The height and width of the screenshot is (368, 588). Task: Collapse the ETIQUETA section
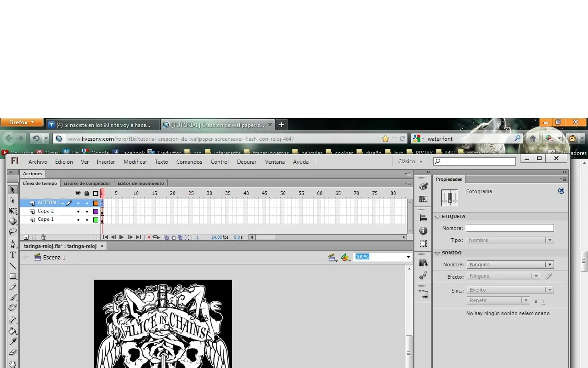[x=437, y=217]
